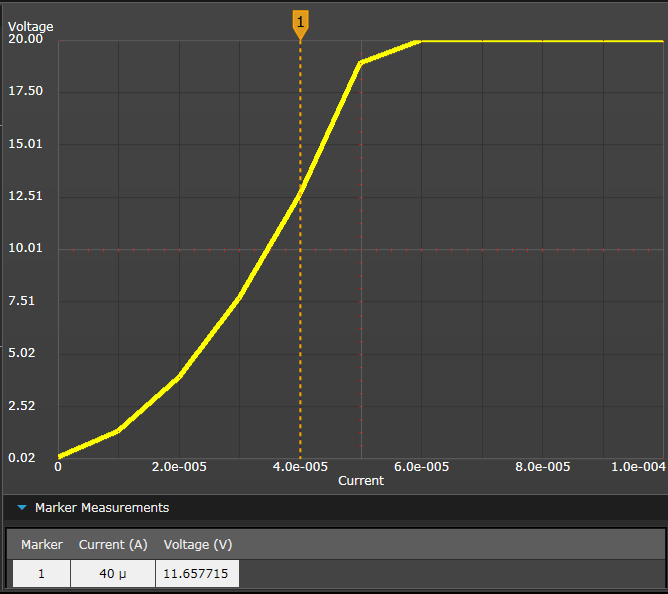Click the 2.52 voltage axis tick label
Viewport: 668px width, 594px height.
(22, 406)
